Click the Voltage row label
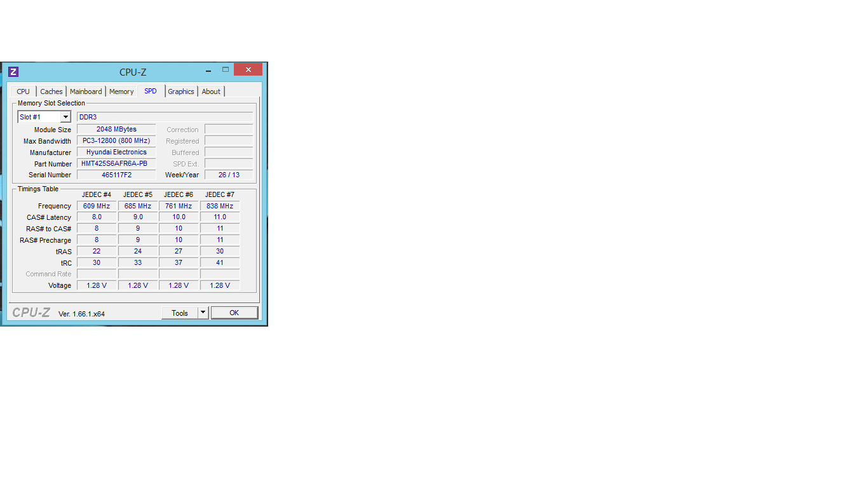The width and height of the screenshot is (868, 488). (60, 285)
